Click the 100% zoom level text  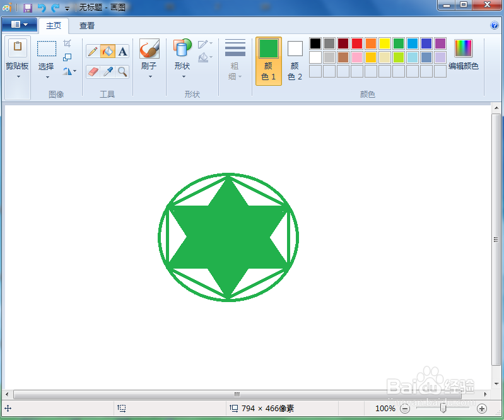coord(385,409)
